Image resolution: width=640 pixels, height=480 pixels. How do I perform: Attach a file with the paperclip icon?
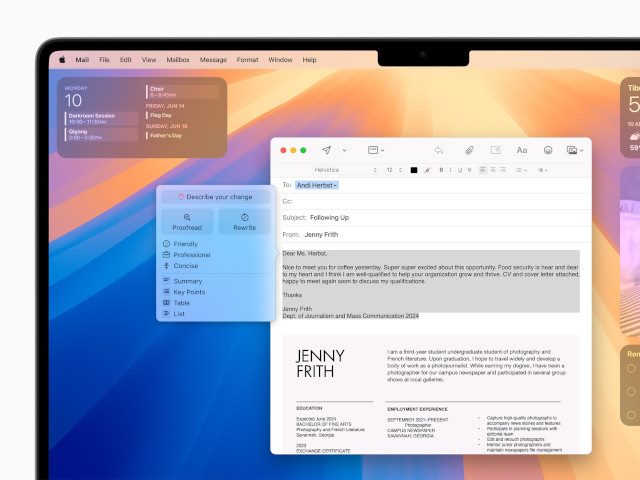coord(469,150)
